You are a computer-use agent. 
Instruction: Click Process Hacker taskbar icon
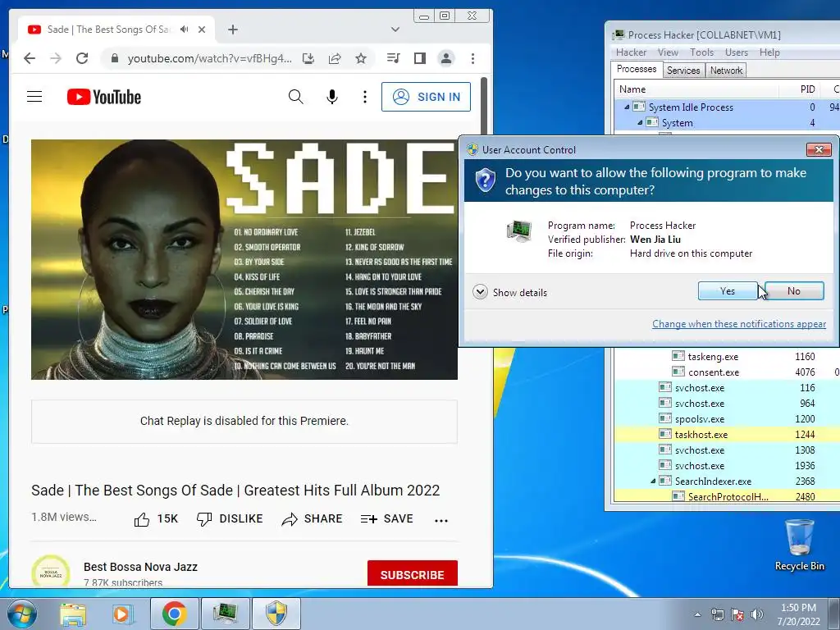click(x=226, y=614)
